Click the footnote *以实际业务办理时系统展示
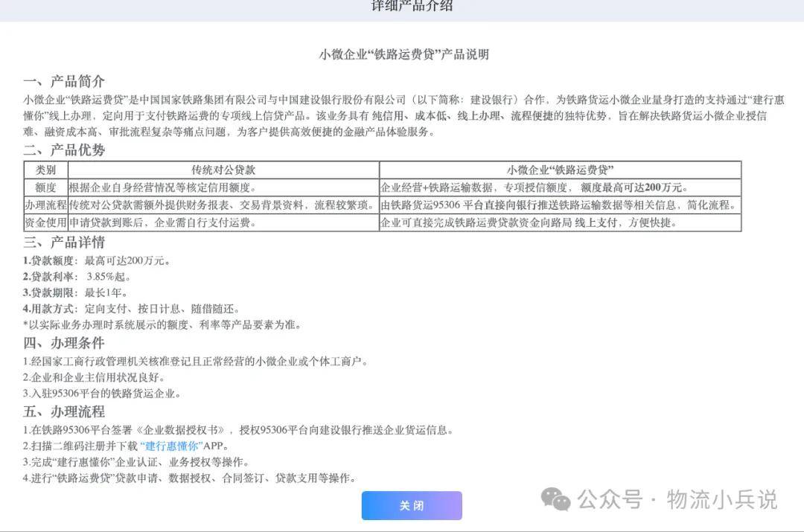 pos(162,324)
